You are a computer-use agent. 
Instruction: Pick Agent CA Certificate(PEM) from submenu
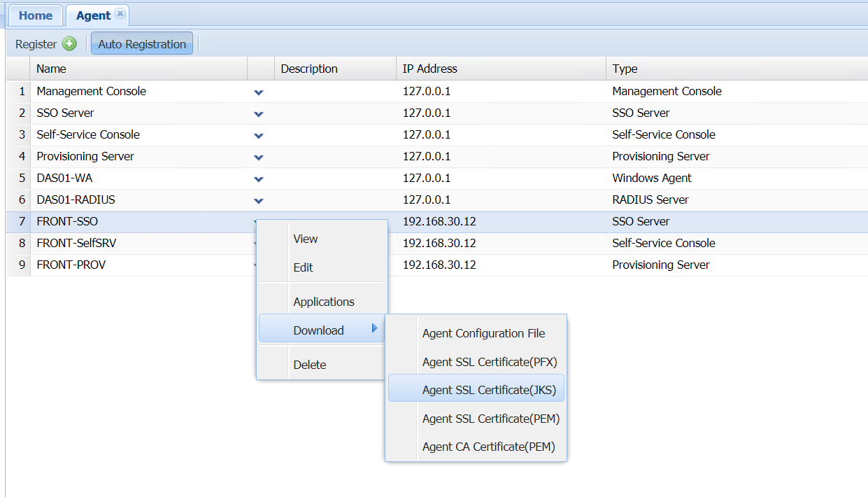click(488, 447)
